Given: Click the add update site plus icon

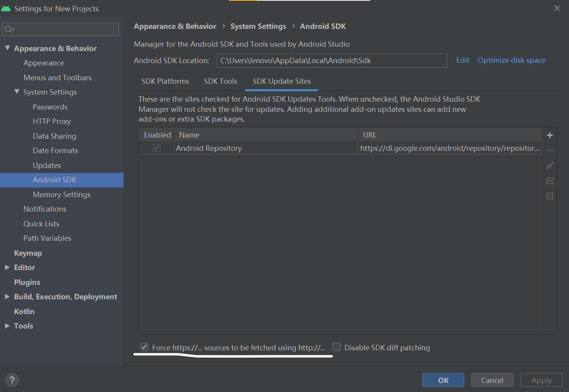Looking at the screenshot, I should tap(550, 135).
